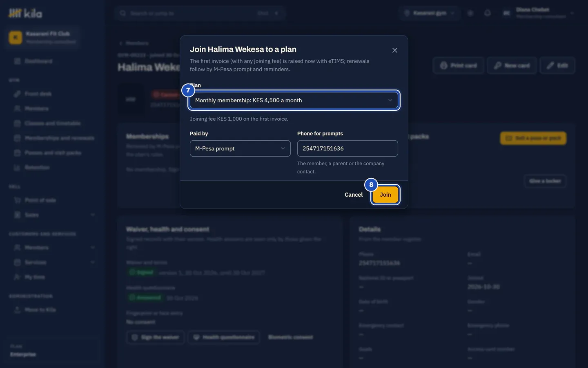588x368 pixels.
Task: Click the dialog title "Join Halima Wekesa to a plan"
Action: click(243, 49)
